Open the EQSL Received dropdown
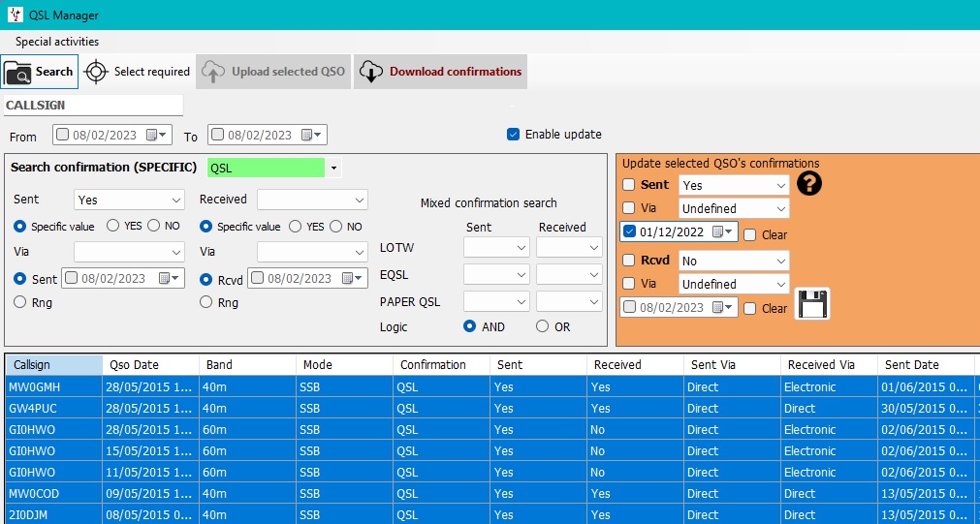The width and height of the screenshot is (980, 524). pos(569,274)
